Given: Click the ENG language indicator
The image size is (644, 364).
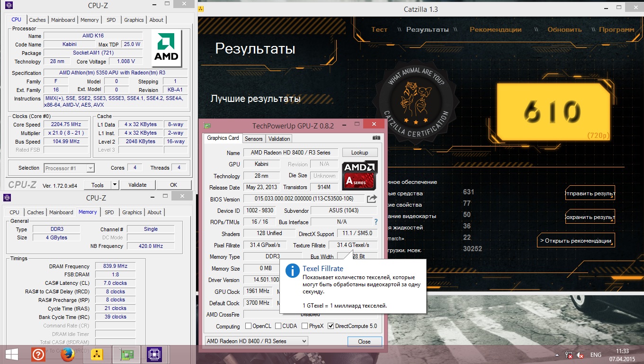Looking at the screenshot, I should (x=596, y=355).
